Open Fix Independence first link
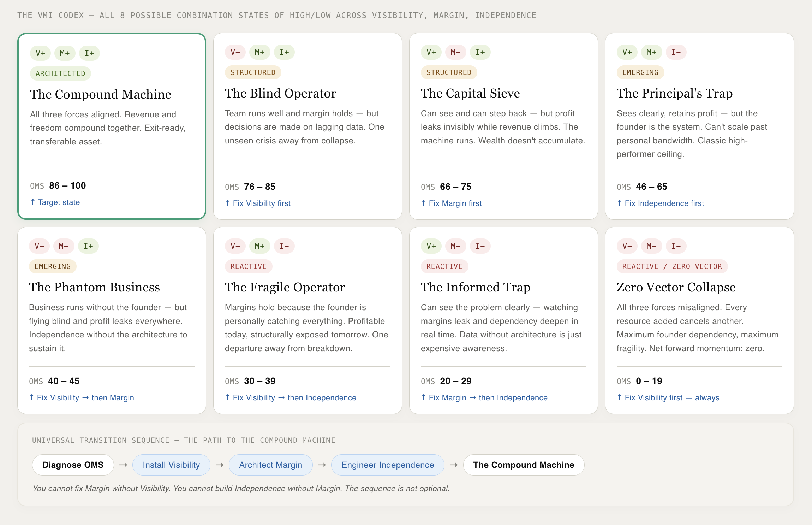 tap(664, 203)
